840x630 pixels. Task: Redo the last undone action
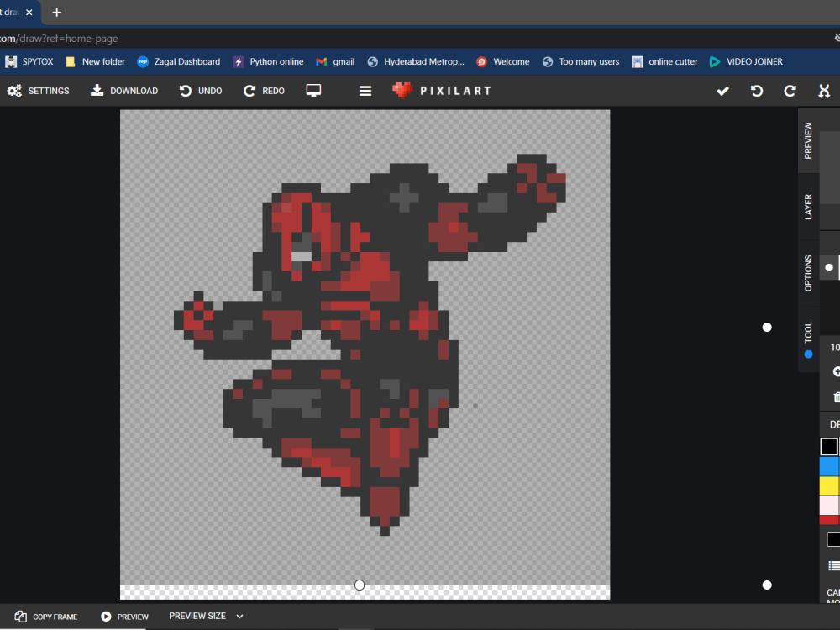(264, 91)
